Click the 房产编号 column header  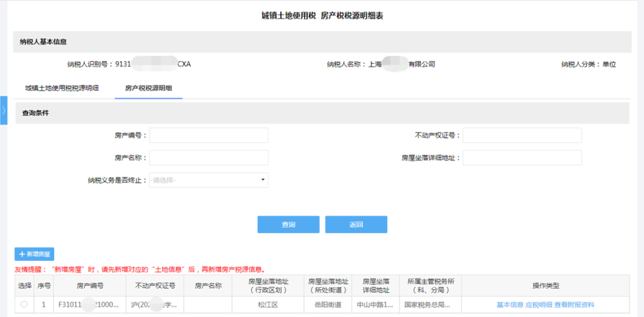90,286
